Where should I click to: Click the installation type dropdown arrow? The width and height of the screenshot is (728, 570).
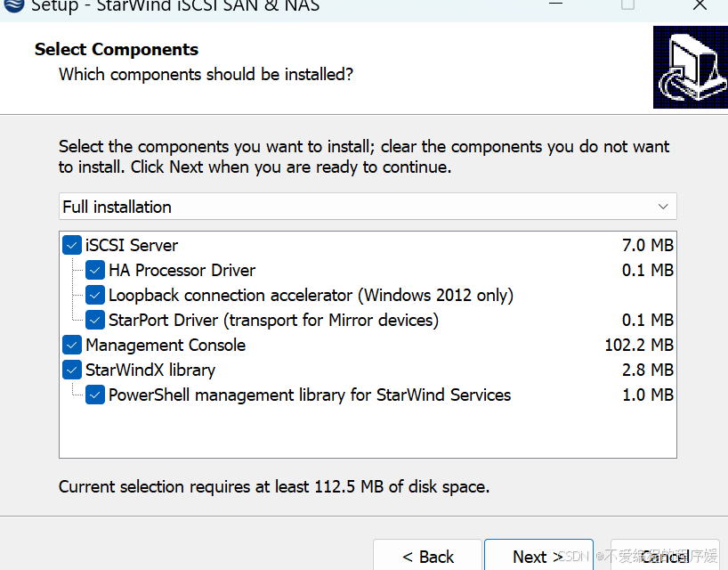663,207
